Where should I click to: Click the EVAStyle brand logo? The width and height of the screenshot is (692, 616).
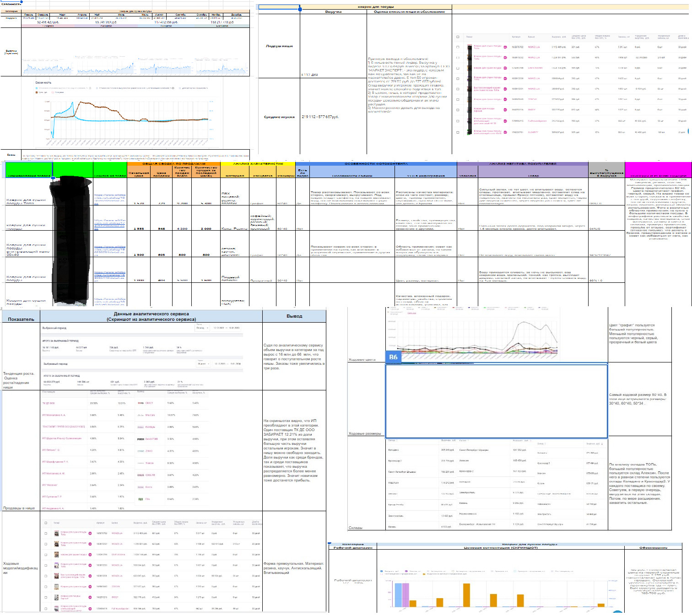141,427
